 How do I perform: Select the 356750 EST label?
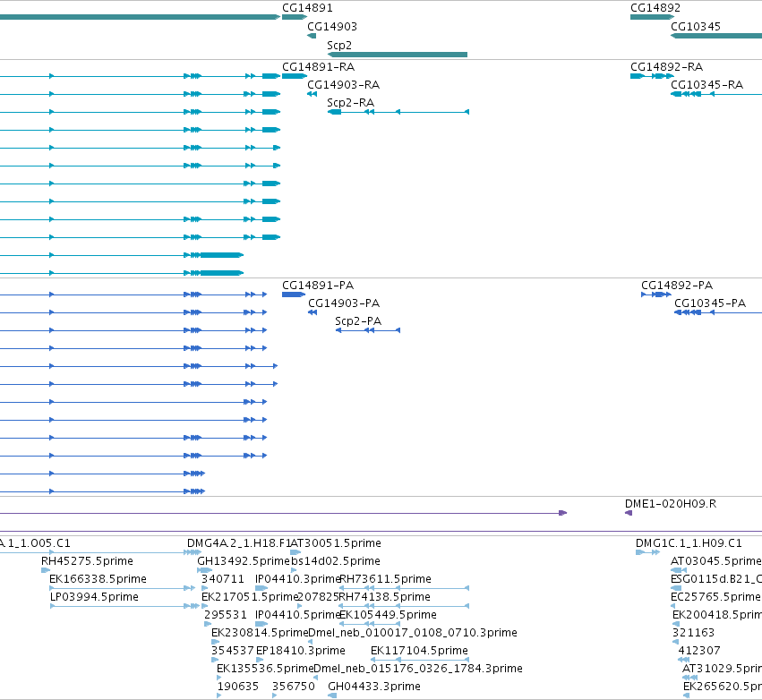(294, 687)
